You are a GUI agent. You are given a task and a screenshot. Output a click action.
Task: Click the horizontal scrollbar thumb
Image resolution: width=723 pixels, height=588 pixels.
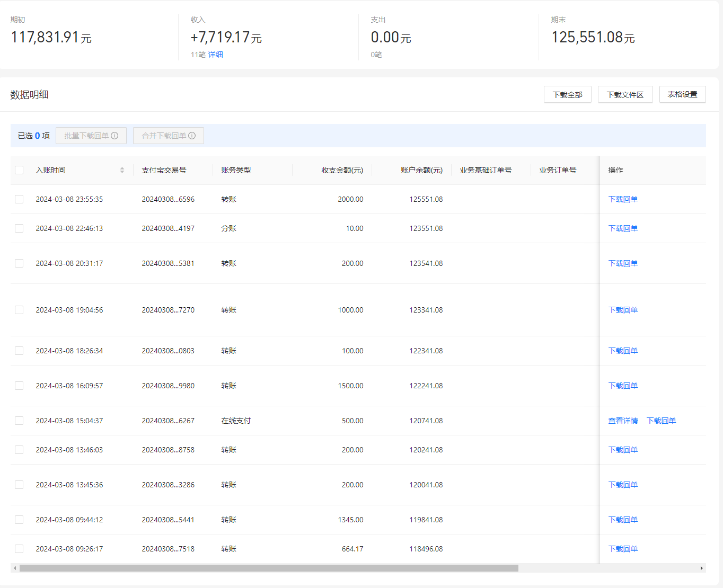(269, 568)
